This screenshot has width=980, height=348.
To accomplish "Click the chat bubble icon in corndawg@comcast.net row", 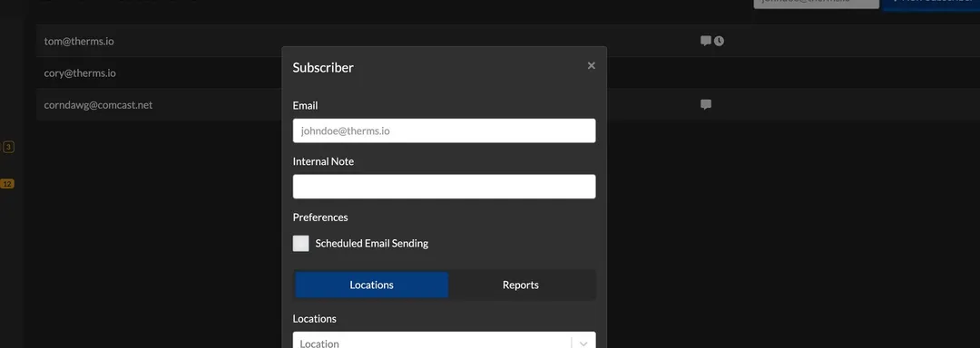I will [x=706, y=105].
